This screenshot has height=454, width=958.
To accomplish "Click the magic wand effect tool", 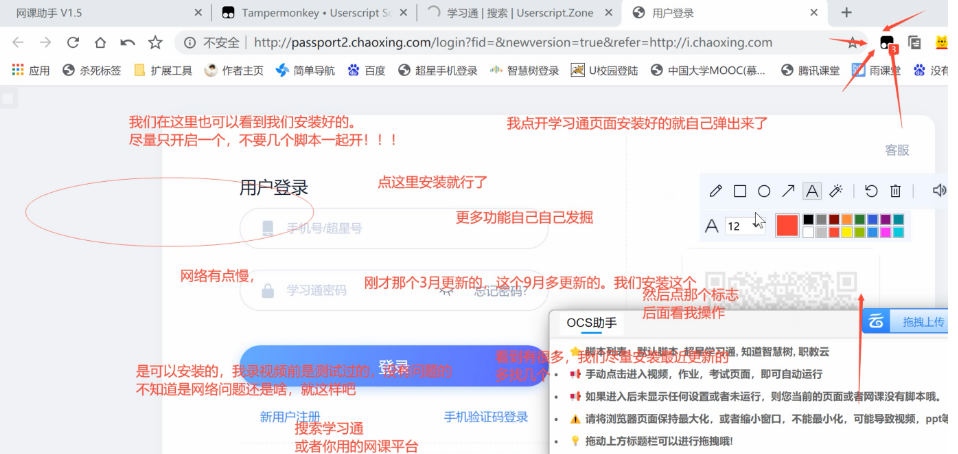I will pyautogui.click(x=837, y=191).
